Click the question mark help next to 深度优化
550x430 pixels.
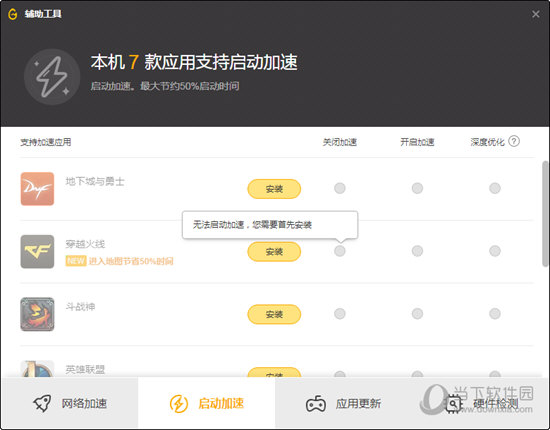click(514, 141)
